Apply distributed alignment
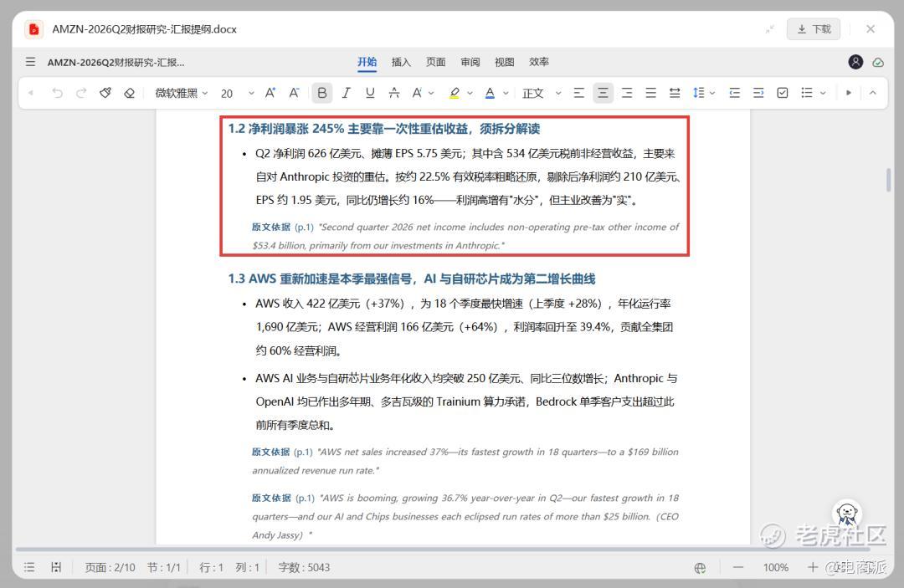Image resolution: width=904 pixels, height=588 pixels. [675, 93]
